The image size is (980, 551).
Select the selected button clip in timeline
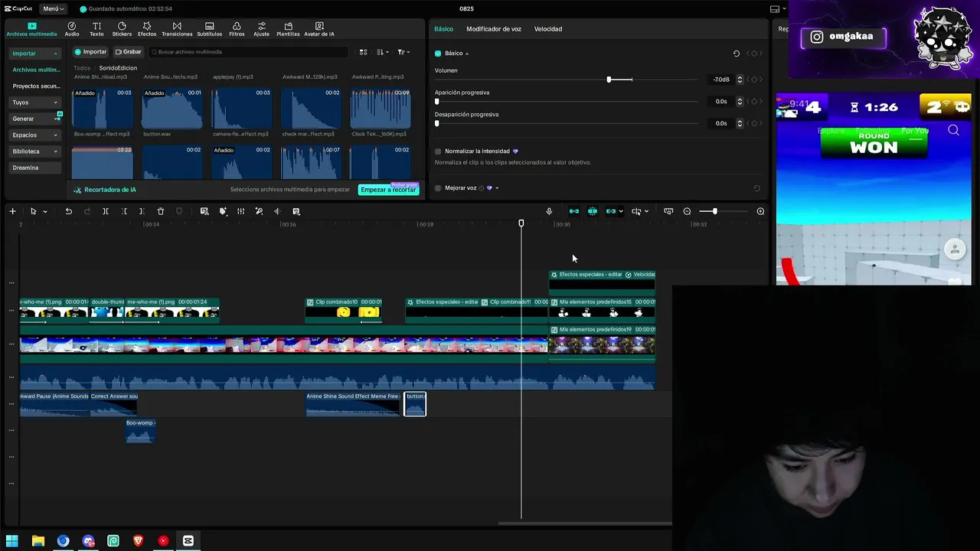coord(415,404)
